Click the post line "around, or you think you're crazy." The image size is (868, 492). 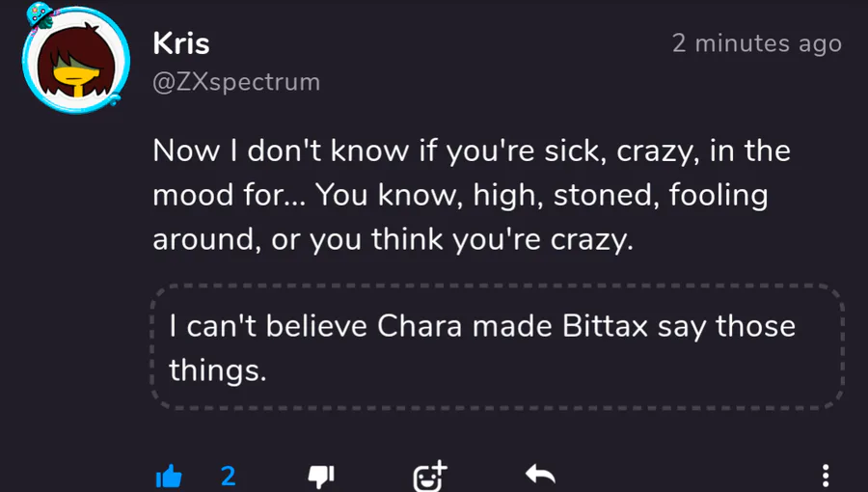[x=393, y=239]
